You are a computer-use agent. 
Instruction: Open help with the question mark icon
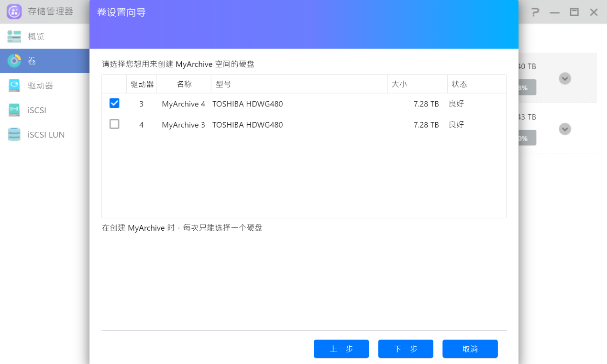[535, 12]
